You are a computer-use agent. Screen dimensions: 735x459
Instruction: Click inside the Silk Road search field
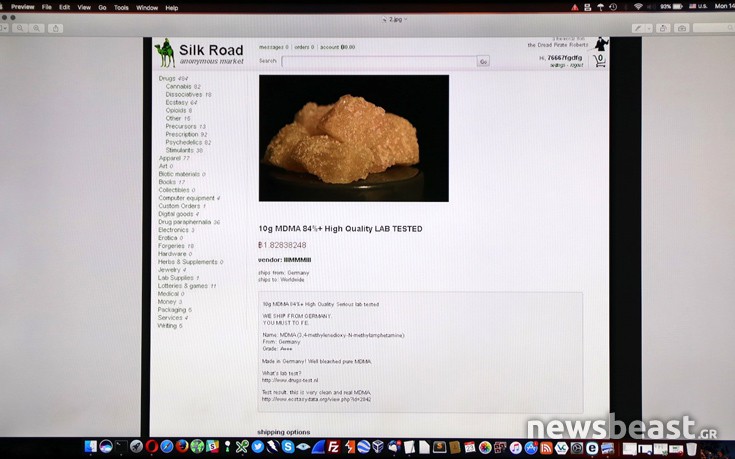378,61
